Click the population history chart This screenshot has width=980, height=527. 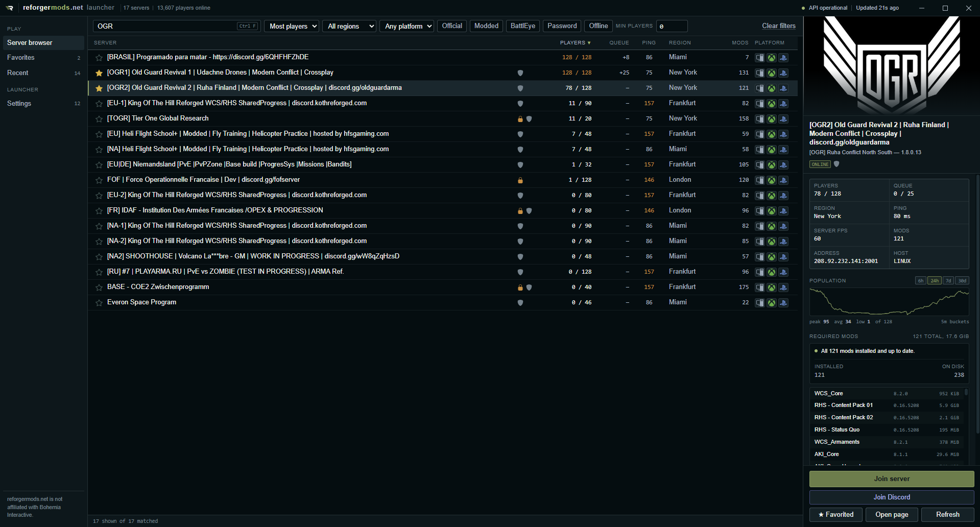[889, 302]
